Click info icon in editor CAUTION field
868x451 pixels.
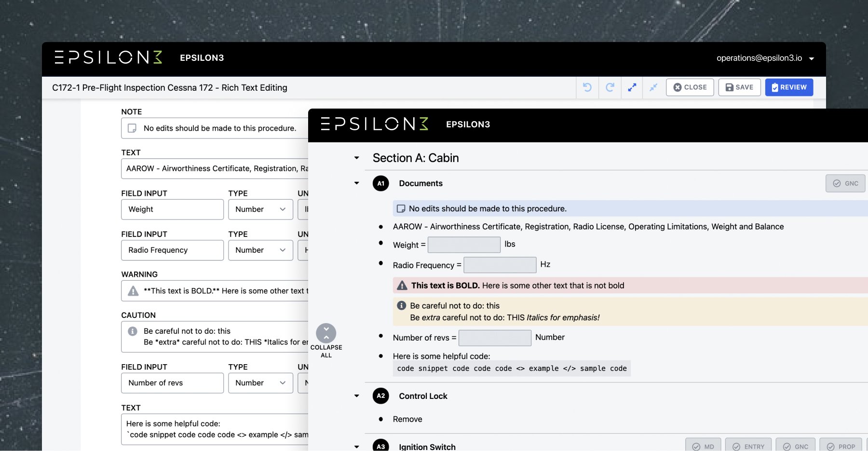(133, 331)
